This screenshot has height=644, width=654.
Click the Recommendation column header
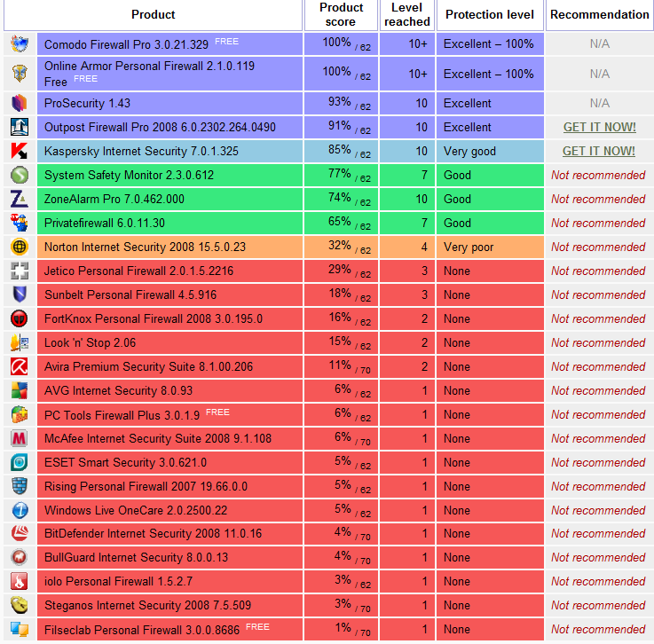coord(599,14)
